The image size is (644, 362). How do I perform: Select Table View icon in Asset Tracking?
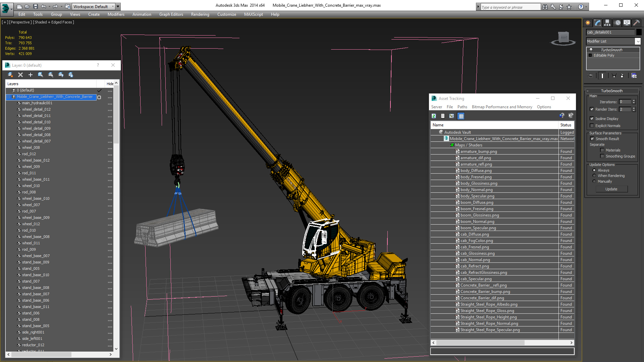click(461, 116)
